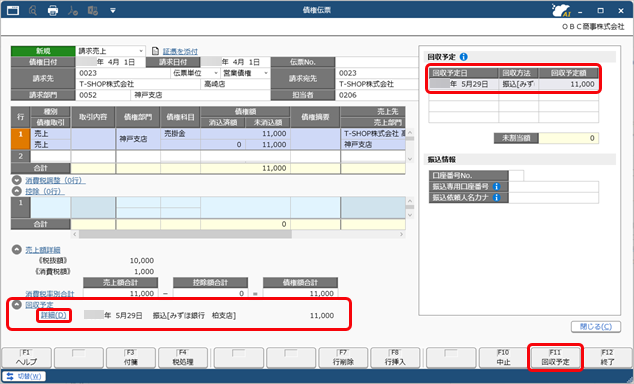Click the 請求先 code field 0023
This screenshot has height=384, width=634.
click(123, 73)
